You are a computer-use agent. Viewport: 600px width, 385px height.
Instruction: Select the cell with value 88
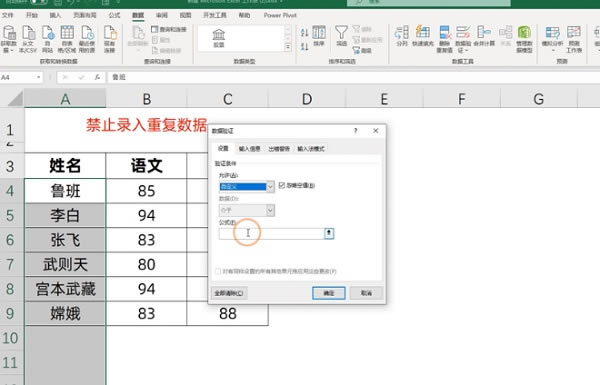[x=228, y=313]
